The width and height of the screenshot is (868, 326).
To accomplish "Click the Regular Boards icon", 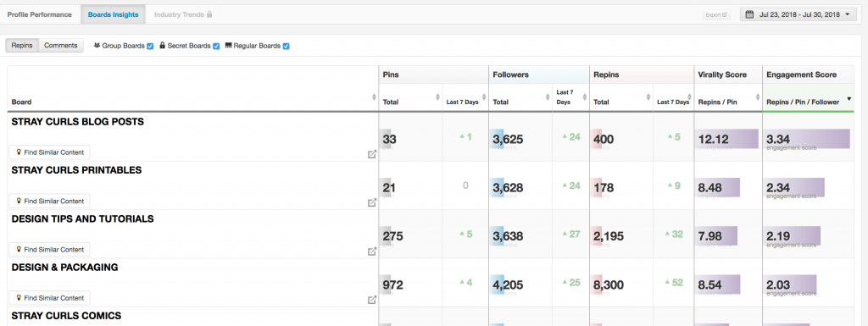I will tap(229, 46).
